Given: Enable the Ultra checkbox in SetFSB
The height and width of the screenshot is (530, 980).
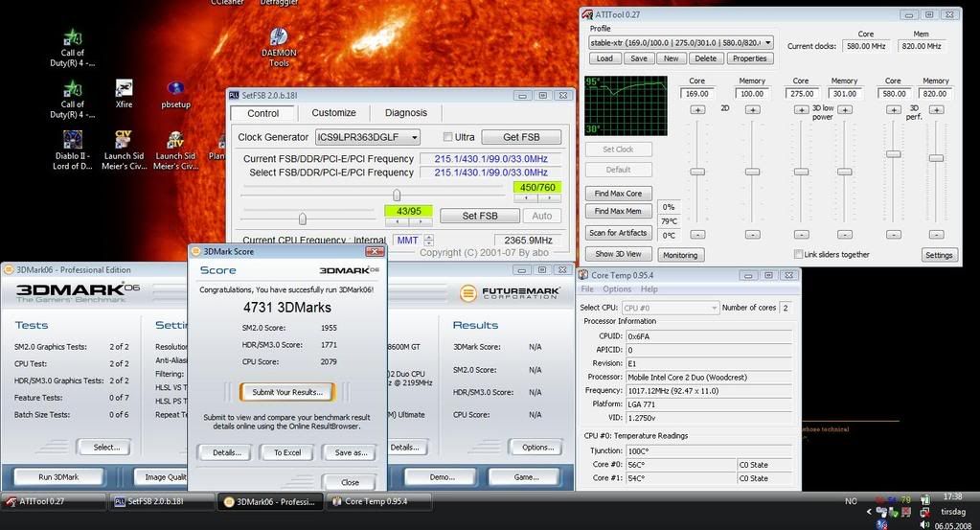Looking at the screenshot, I should point(447,137).
